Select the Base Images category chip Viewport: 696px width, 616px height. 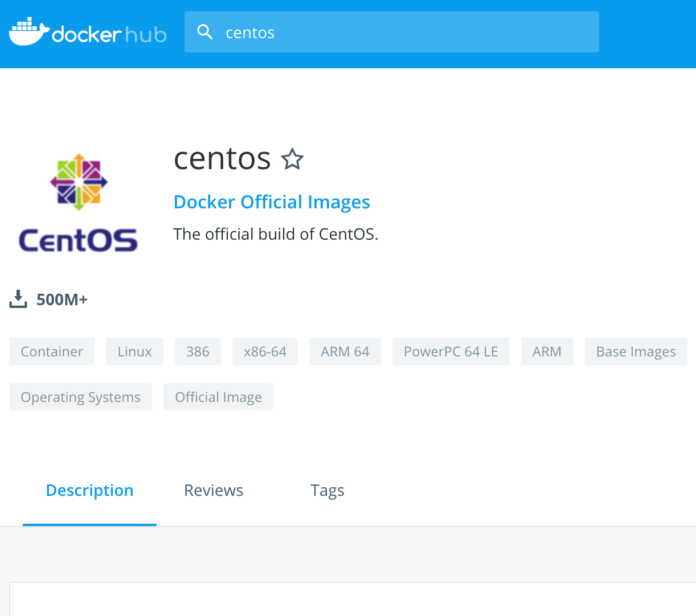[636, 351]
